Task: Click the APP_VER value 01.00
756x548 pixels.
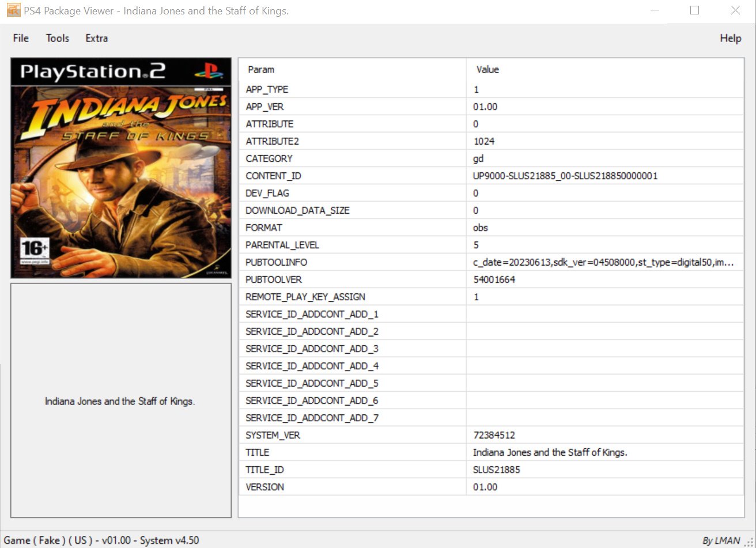Action: [485, 107]
